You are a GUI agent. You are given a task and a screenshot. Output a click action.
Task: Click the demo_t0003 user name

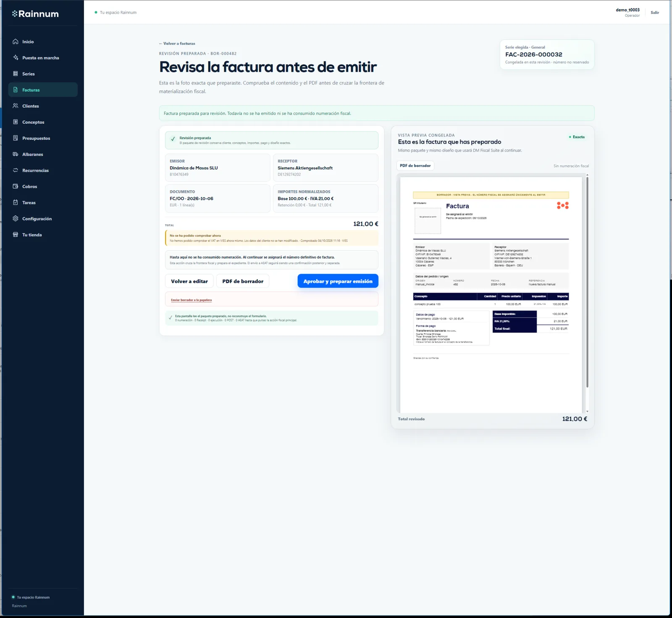click(627, 10)
